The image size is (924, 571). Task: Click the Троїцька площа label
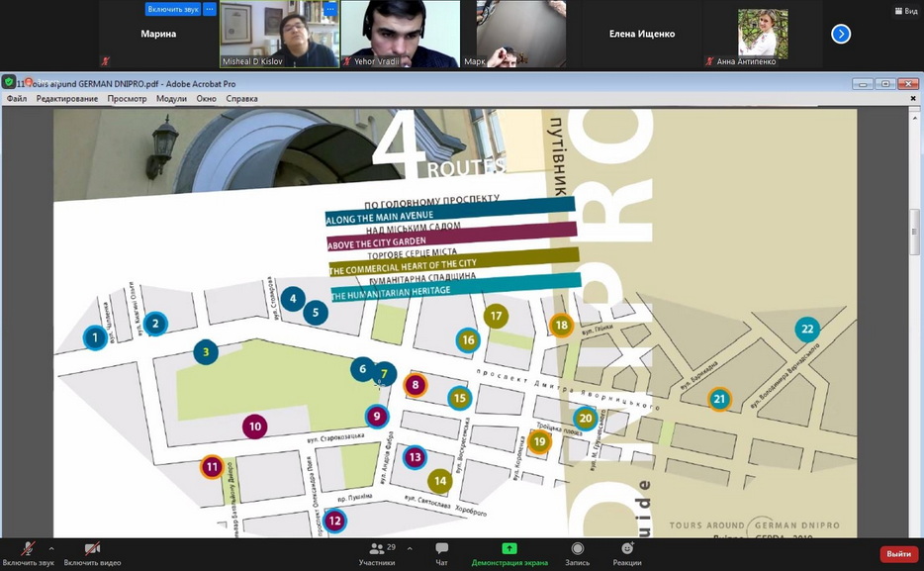pyautogui.click(x=559, y=429)
